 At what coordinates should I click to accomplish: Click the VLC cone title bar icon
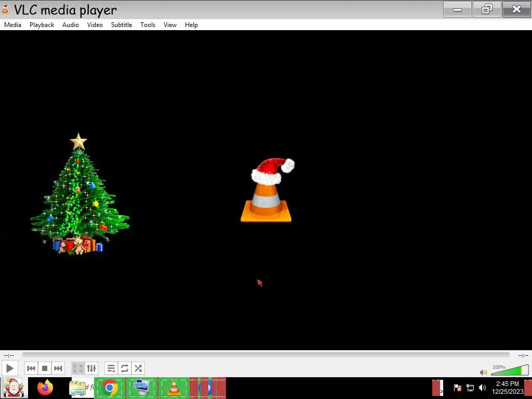coord(5,9)
